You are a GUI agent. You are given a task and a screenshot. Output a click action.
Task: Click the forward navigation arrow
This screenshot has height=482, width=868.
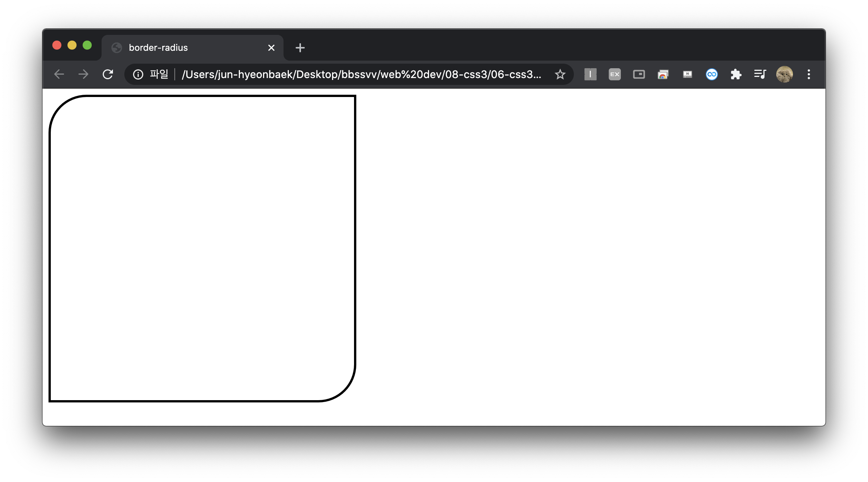pyautogui.click(x=83, y=74)
